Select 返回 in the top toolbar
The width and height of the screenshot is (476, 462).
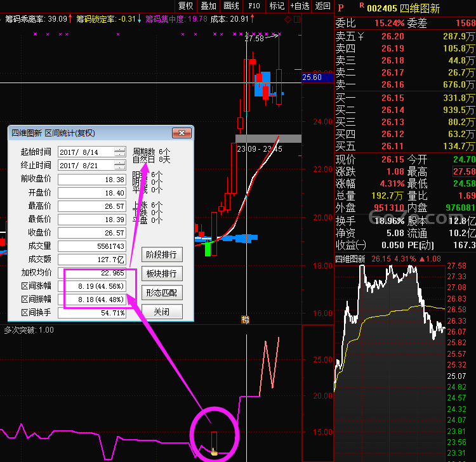pos(322,6)
